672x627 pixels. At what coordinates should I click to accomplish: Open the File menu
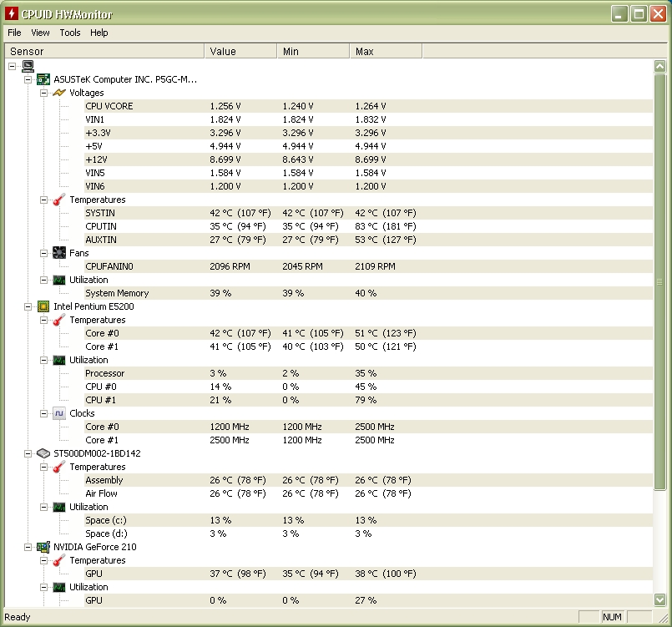coord(14,33)
